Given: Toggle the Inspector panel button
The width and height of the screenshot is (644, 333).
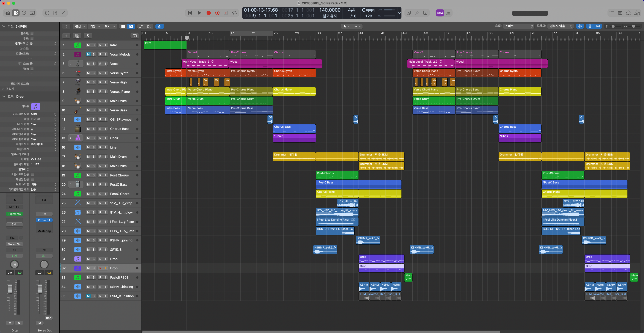Looking at the screenshot, I should click(x=15, y=13).
